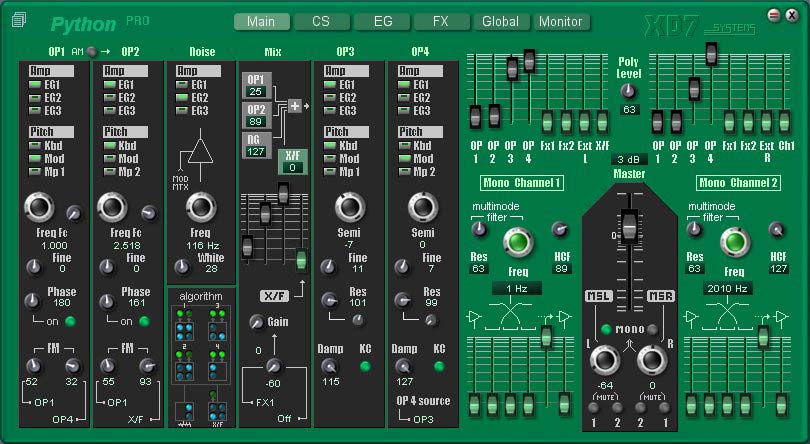Click the MSL button
The image size is (810, 444).
tap(599, 296)
